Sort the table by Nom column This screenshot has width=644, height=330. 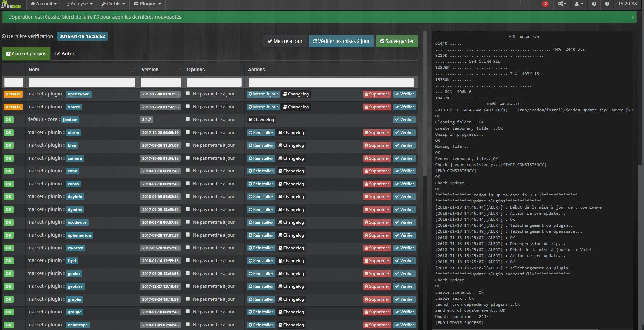click(81, 70)
